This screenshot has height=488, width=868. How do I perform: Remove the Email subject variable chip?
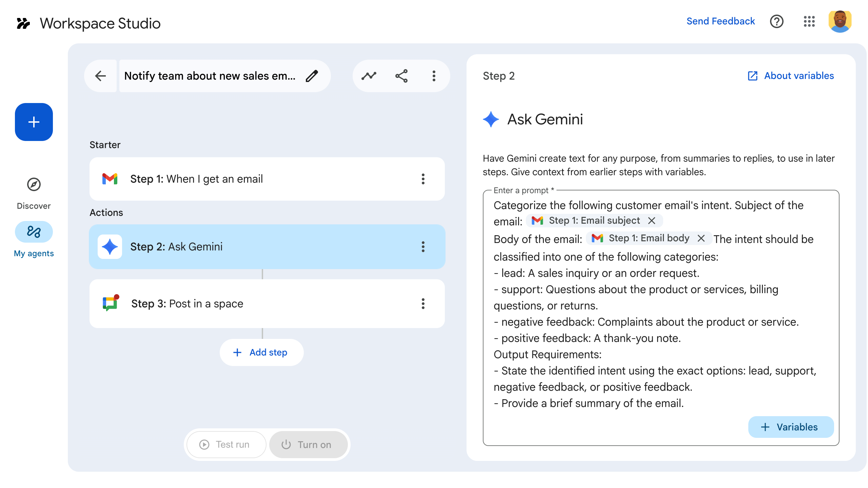click(x=652, y=221)
